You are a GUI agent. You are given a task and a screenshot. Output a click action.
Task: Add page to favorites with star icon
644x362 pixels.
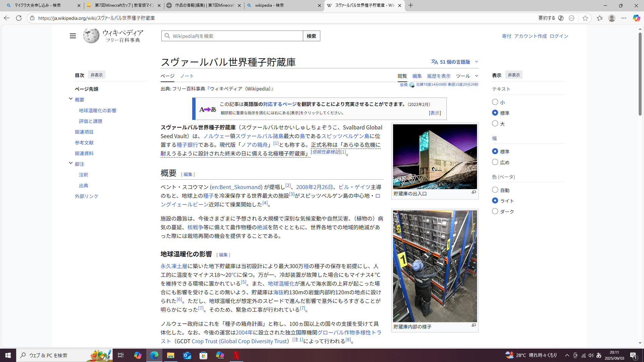pos(585,18)
